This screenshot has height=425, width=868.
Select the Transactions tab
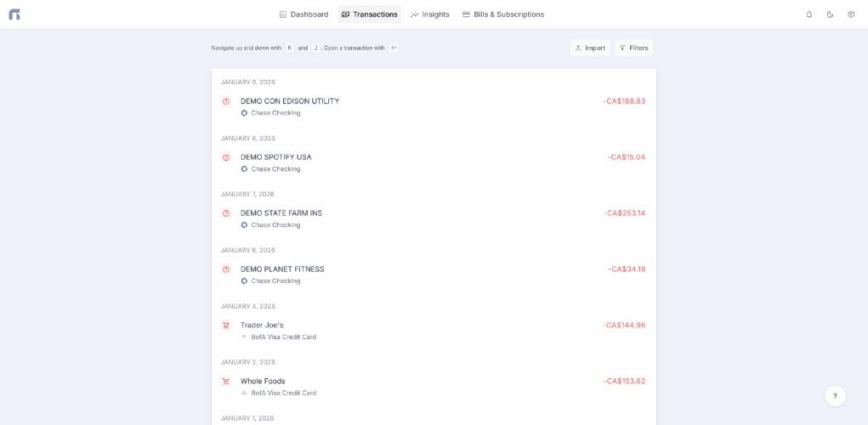(x=369, y=14)
